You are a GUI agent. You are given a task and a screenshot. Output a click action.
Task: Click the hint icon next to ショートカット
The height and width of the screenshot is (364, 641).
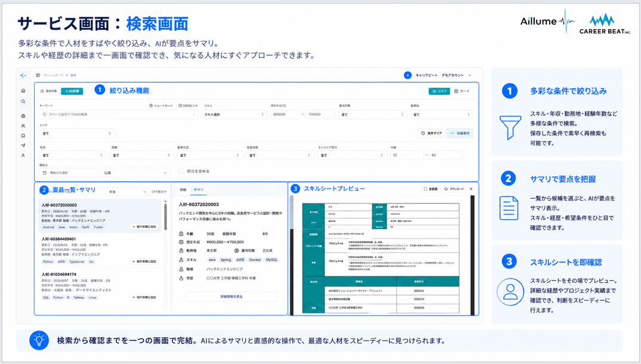[180, 106]
